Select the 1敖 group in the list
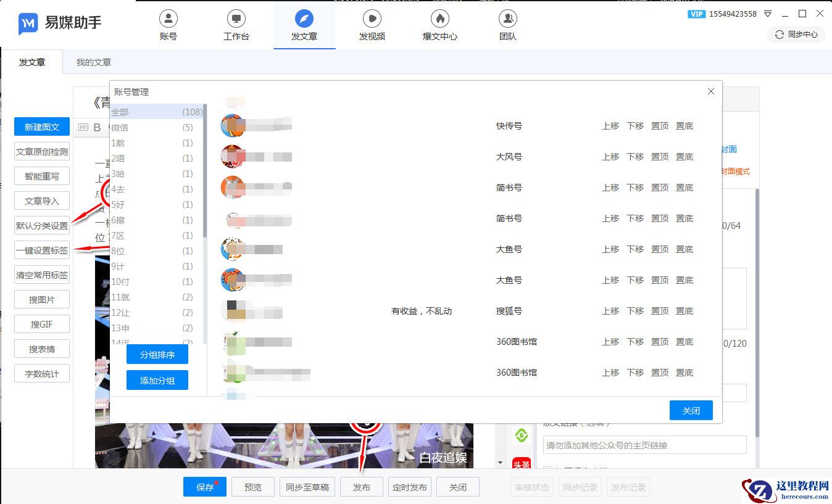Viewport: 832px width, 504px height. point(156,143)
